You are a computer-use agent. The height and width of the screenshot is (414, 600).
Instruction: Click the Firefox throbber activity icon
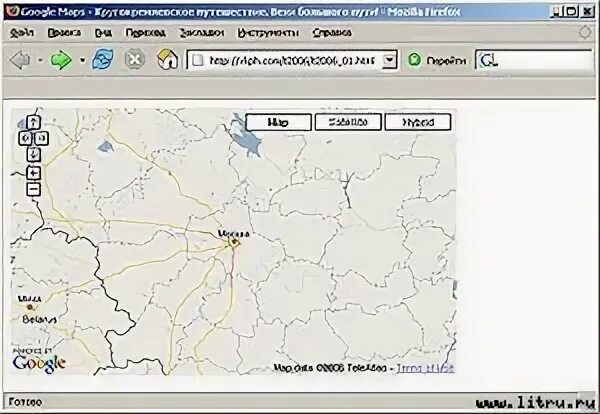[584, 33]
